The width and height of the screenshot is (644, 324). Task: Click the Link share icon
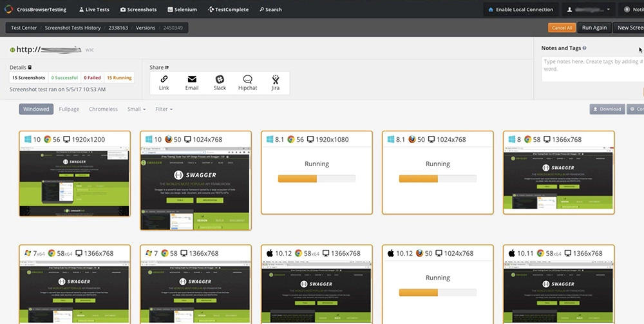click(x=164, y=79)
